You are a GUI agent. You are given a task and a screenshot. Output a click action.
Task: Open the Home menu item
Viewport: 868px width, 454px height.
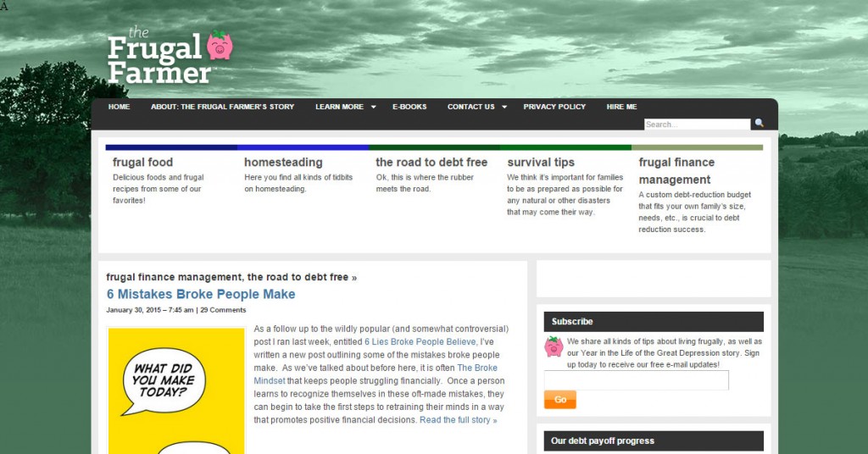point(119,107)
